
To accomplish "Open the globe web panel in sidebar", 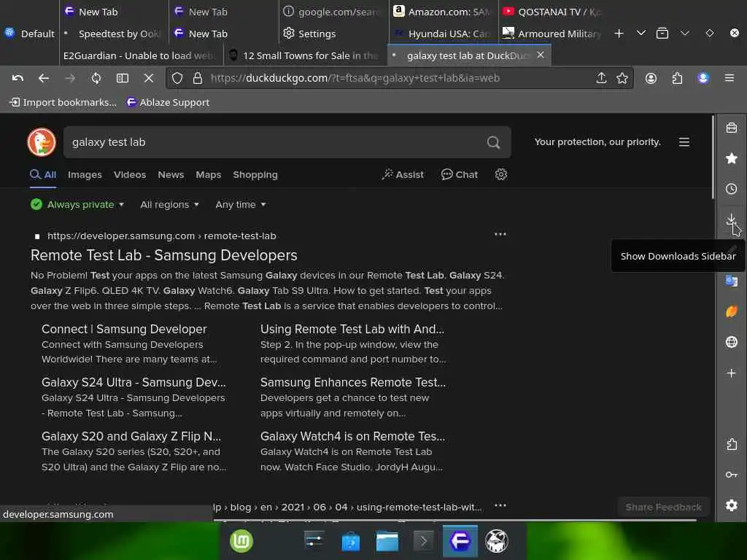I will tap(731, 342).
